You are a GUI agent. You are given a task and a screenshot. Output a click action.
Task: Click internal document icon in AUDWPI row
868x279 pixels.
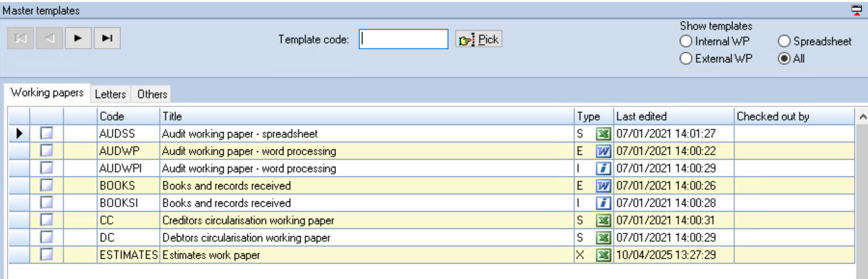tap(603, 169)
